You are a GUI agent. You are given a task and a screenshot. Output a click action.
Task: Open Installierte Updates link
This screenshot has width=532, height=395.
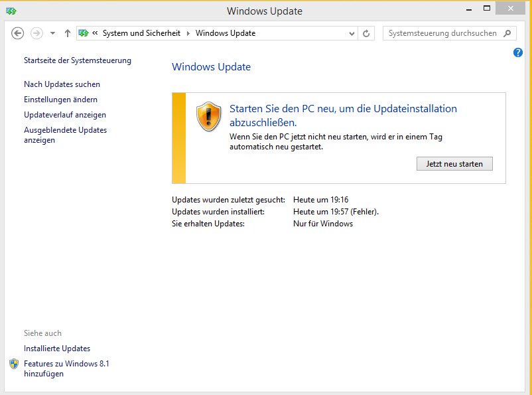(x=57, y=349)
